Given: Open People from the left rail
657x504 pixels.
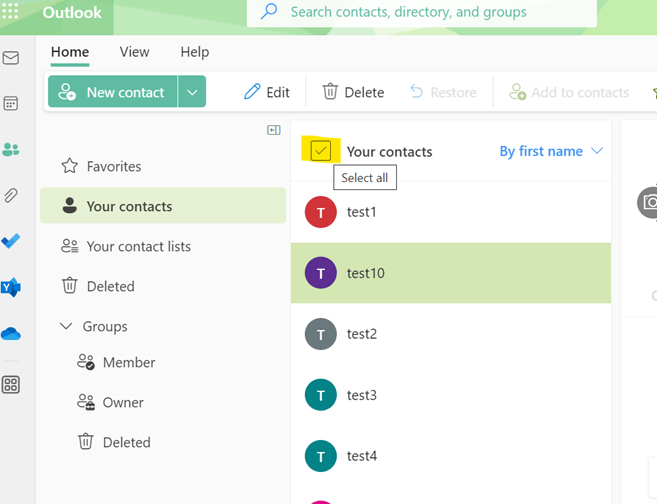Looking at the screenshot, I should [x=10, y=149].
